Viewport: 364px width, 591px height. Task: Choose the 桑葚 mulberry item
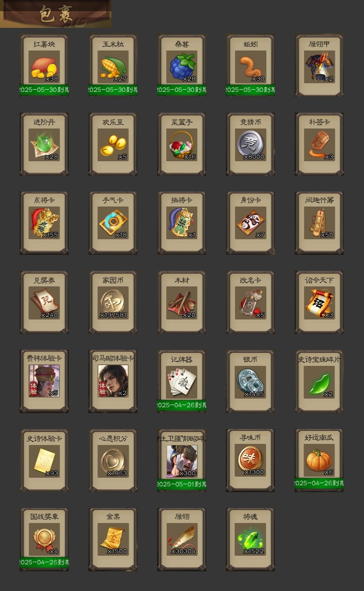point(182,65)
